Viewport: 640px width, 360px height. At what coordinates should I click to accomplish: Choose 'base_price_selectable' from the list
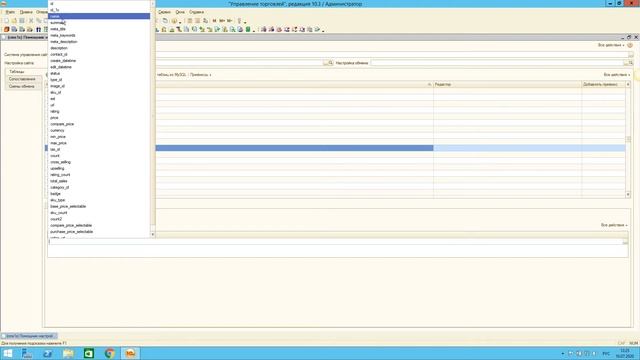pos(68,207)
